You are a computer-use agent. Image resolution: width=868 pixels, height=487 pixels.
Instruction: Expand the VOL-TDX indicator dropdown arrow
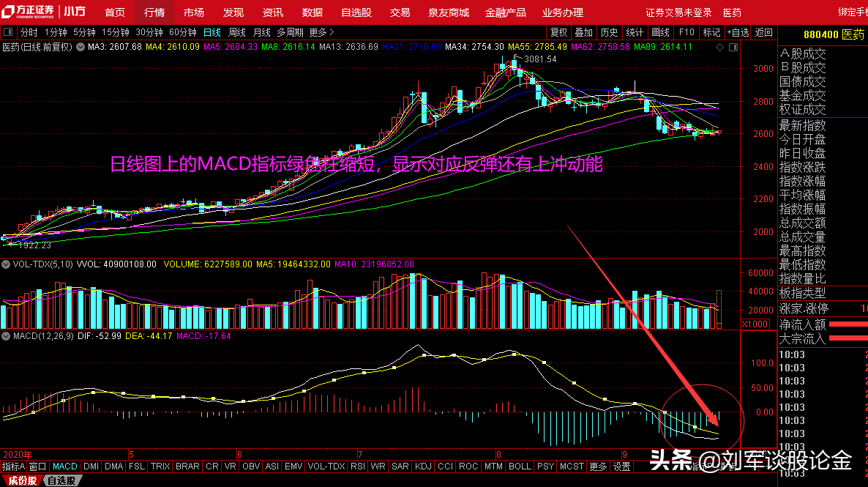pyautogui.click(x=6, y=265)
